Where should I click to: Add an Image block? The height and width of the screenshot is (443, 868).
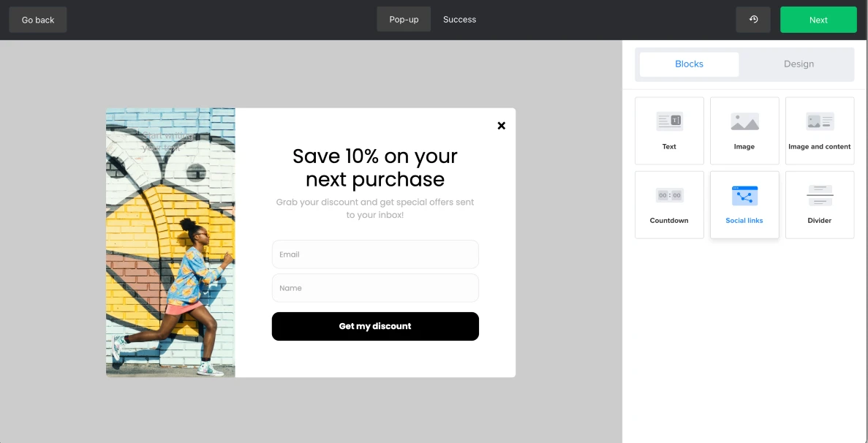tap(744, 131)
